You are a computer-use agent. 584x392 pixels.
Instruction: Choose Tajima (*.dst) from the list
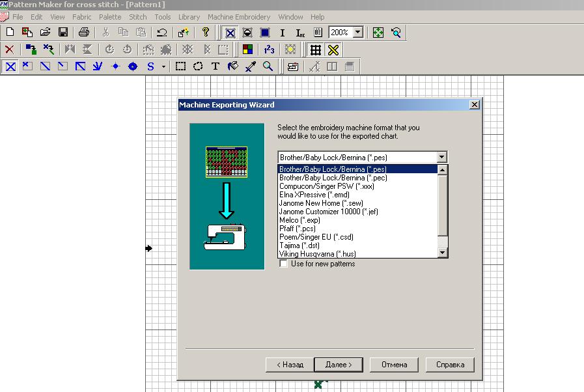(298, 245)
